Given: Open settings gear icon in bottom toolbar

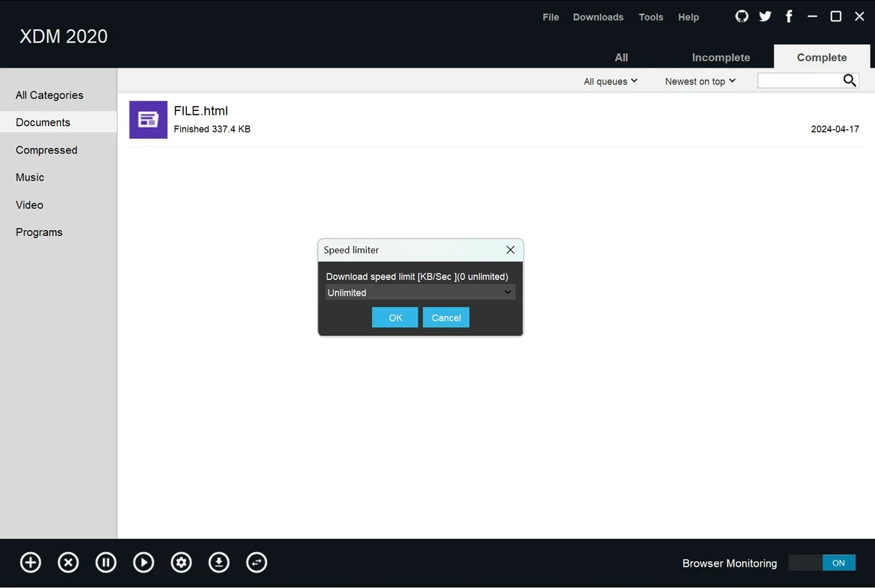Looking at the screenshot, I should pos(182,562).
